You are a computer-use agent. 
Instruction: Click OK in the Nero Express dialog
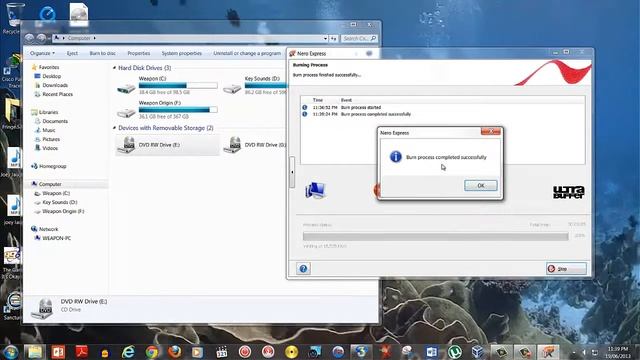point(480,185)
